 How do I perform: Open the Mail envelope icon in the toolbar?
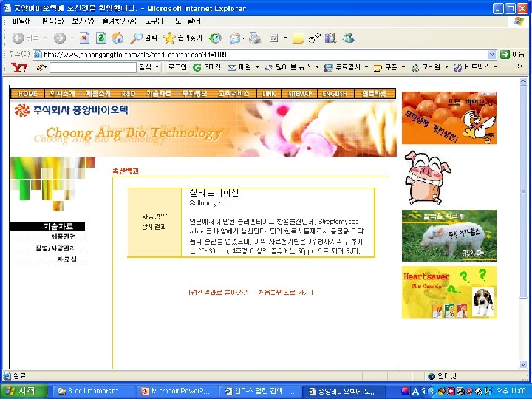point(235,38)
